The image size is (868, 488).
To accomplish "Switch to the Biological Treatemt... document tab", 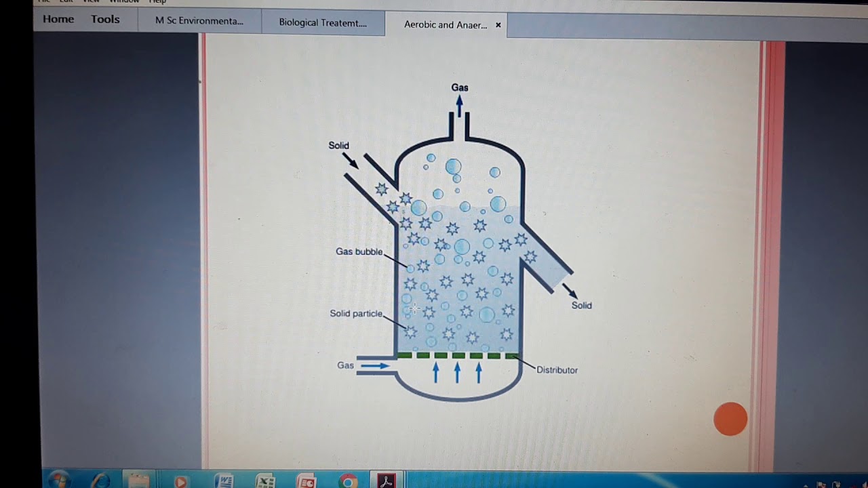I will (323, 22).
